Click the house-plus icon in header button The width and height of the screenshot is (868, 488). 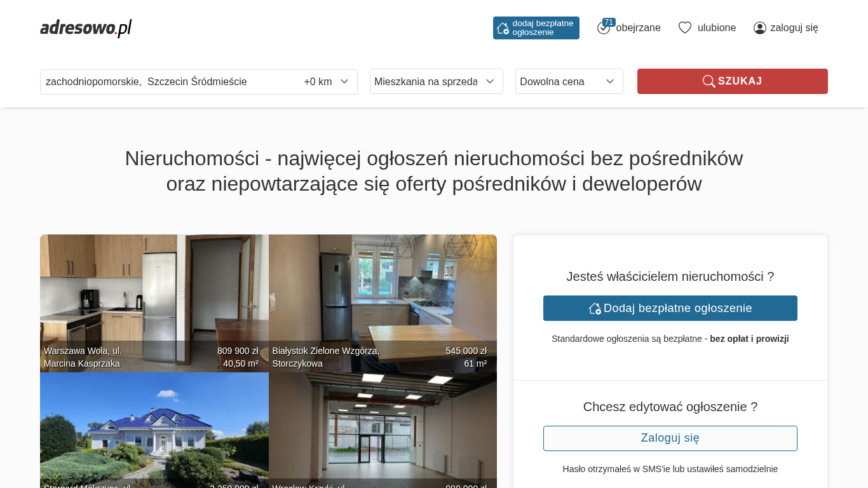point(503,28)
